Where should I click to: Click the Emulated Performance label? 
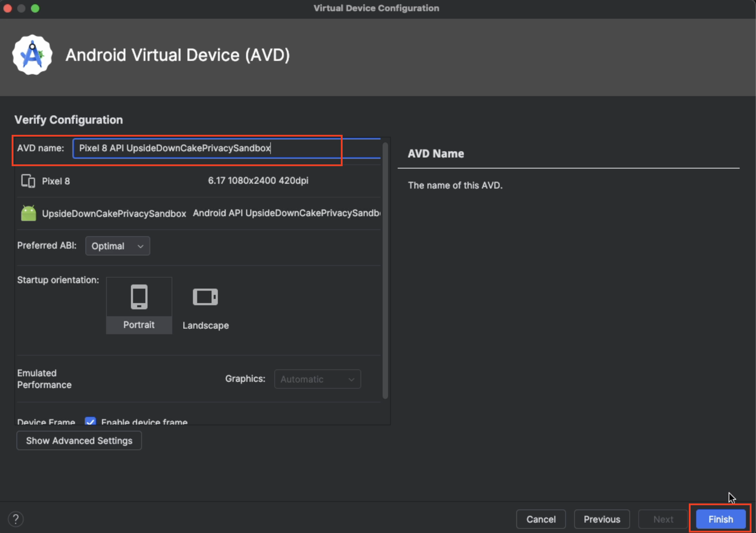pyautogui.click(x=44, y=379)
